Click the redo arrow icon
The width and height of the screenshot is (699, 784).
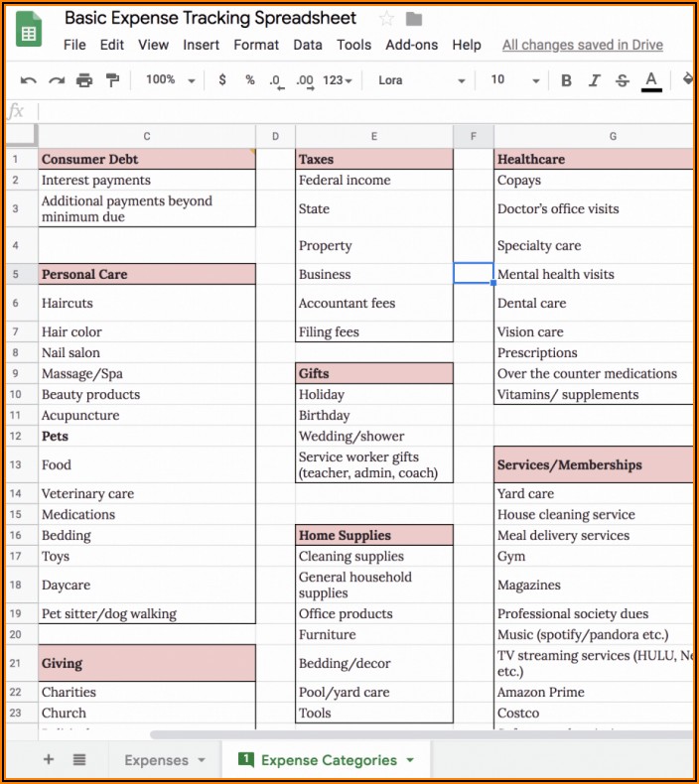(x=57, y=80)
